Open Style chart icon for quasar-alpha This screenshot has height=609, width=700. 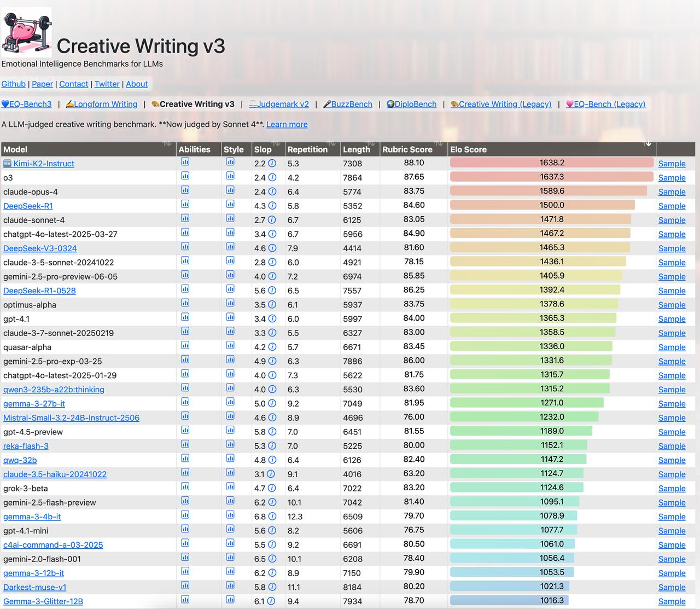pyautogui.click(x=230, y=346)
